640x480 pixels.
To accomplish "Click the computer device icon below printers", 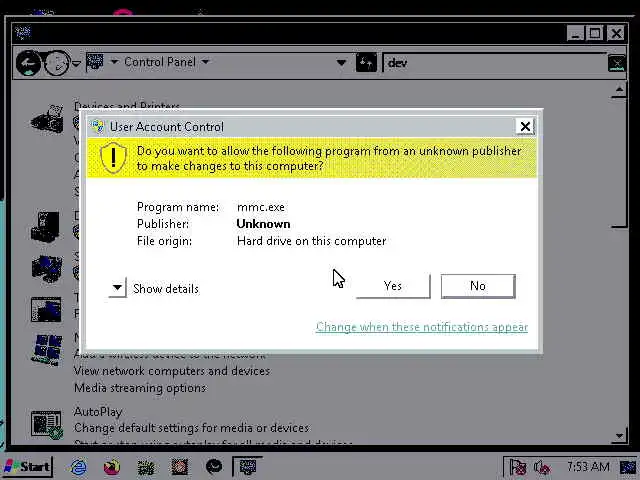I will click(46, 226).
